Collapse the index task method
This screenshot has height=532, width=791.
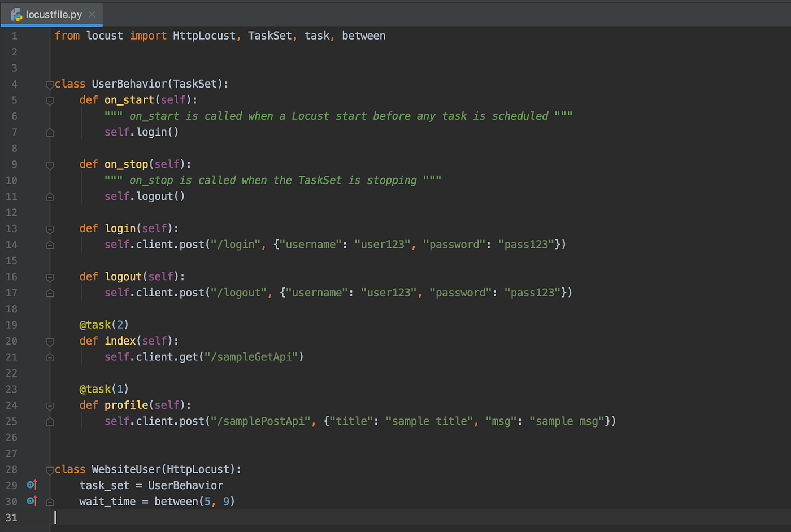pyautogui.click(x=50, y=341)
